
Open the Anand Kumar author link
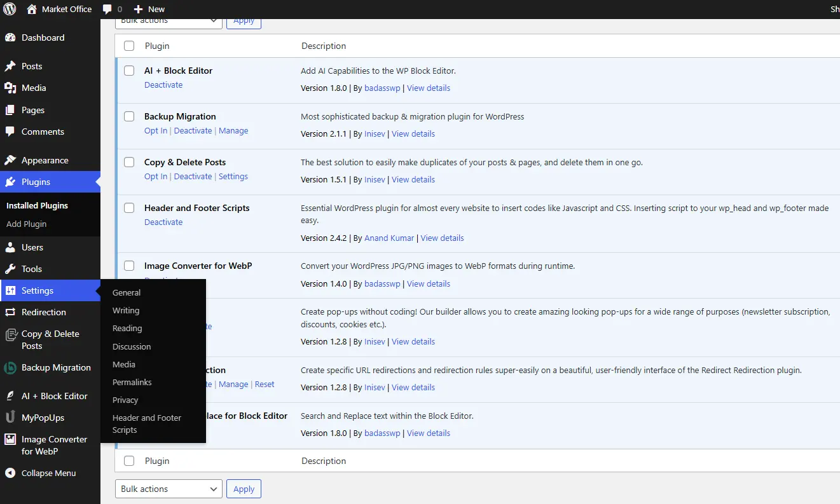389,238
